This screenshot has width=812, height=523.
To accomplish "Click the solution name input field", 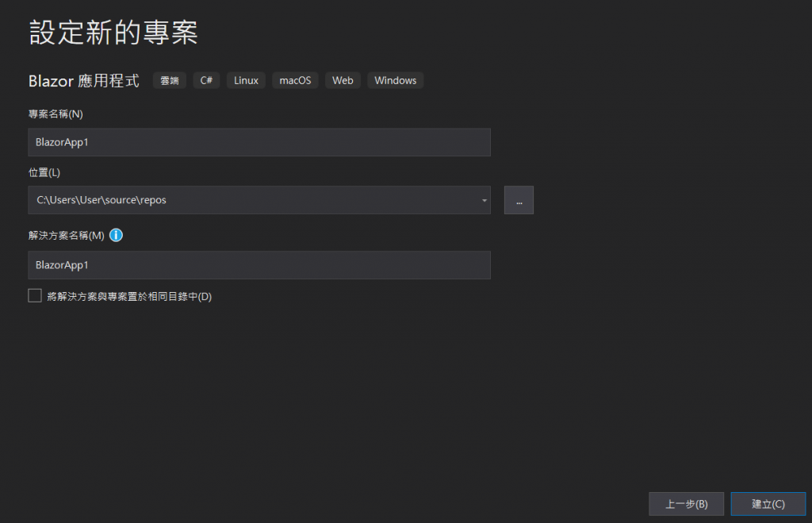I will 259,265.
